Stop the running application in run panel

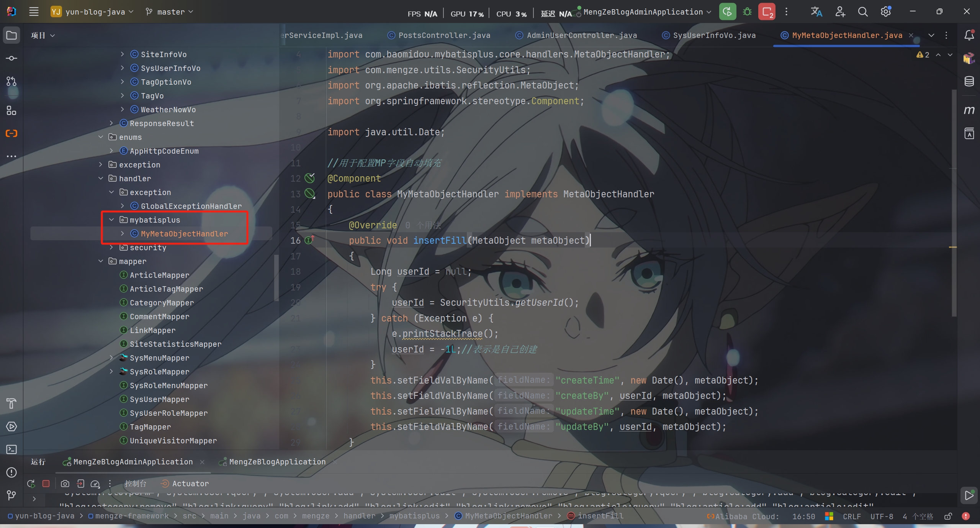click(x=46, y=484)
